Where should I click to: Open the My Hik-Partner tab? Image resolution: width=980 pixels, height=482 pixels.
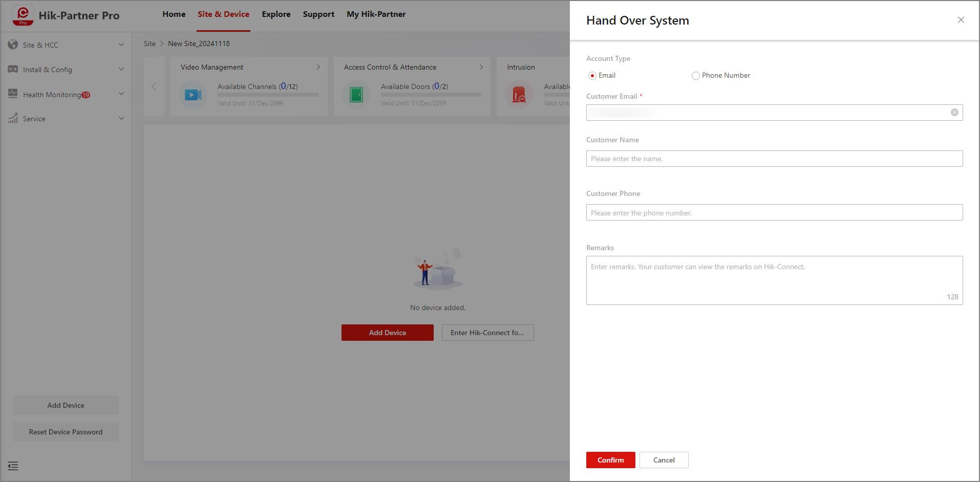tap(376, 14)
